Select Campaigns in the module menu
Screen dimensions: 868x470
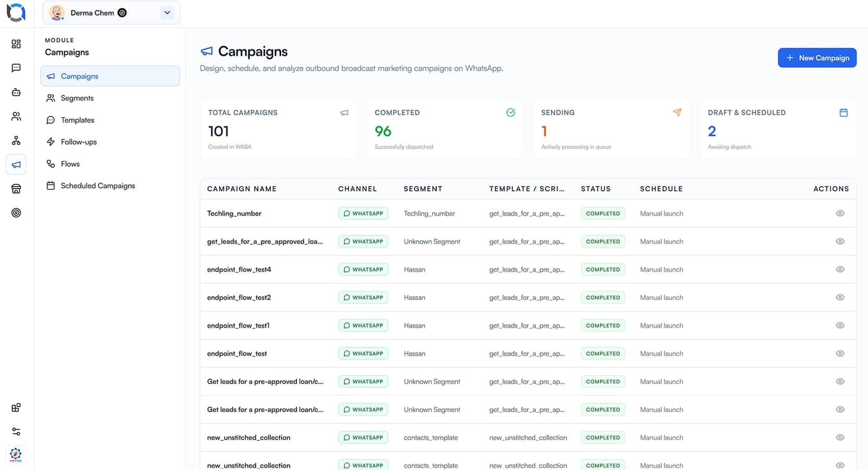point(110,76)
